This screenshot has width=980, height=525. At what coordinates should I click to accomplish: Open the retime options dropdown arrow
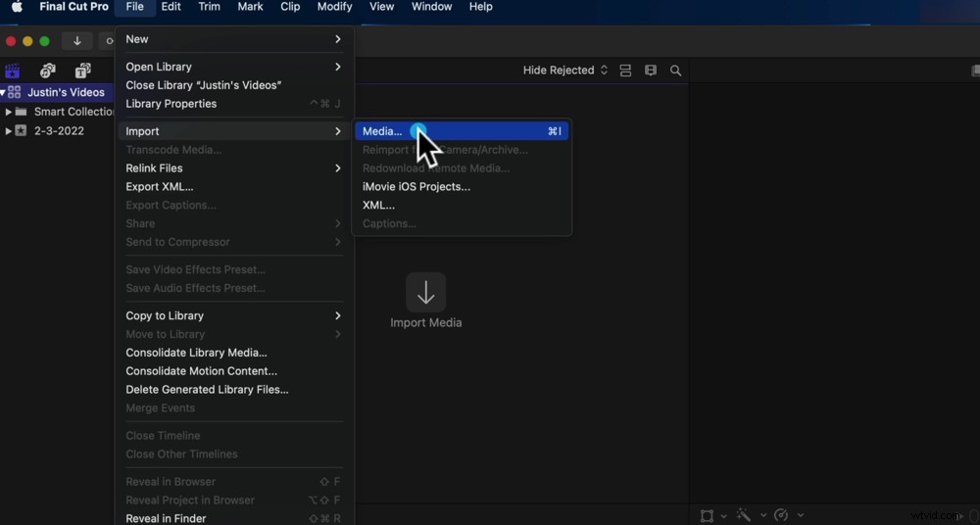click(x=801, y=515)
